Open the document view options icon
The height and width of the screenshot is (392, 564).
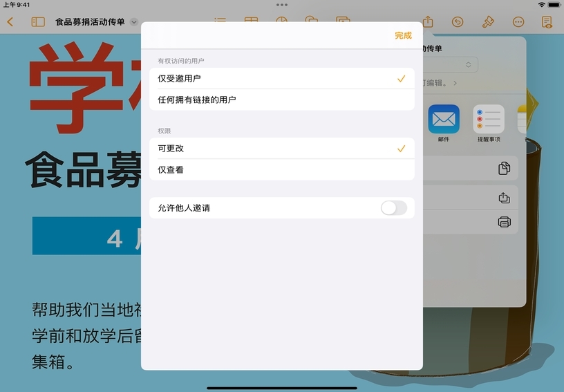(547, 22)
